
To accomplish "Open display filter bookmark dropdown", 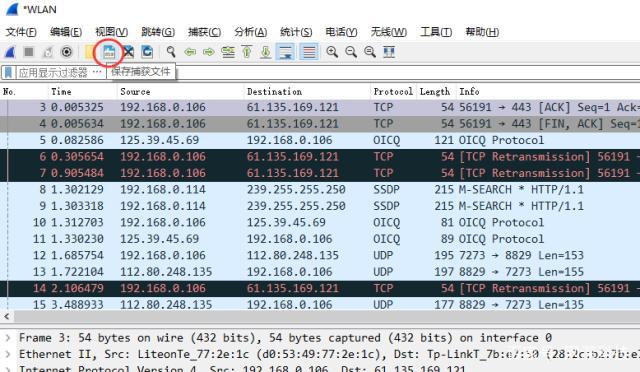I will 8,73.
